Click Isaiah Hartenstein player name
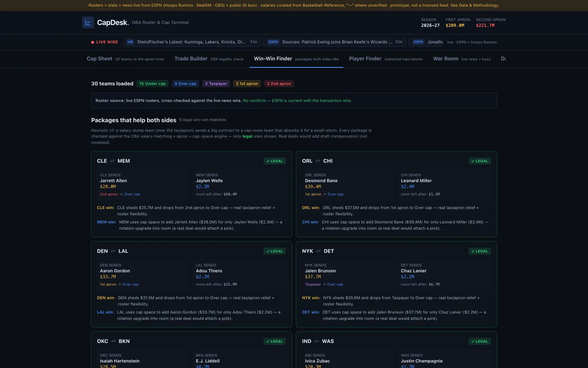The height and width of the screenshot is (368, 588). [120, 361]
